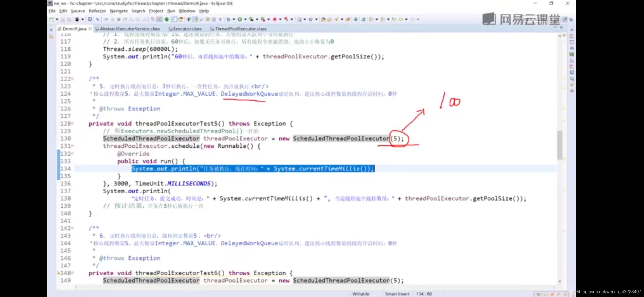Collapse Javadoc fold at line 142
This screenshot has height=297, width=644.
(x=72, y=228)
